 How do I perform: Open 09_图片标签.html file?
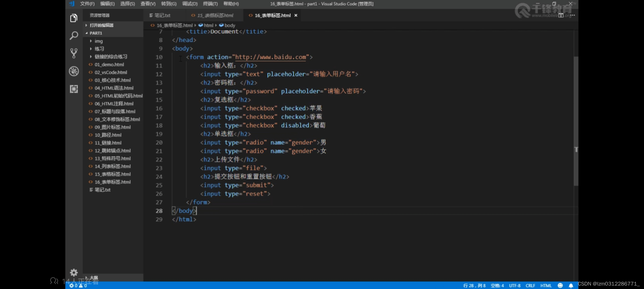pos(113,127)
